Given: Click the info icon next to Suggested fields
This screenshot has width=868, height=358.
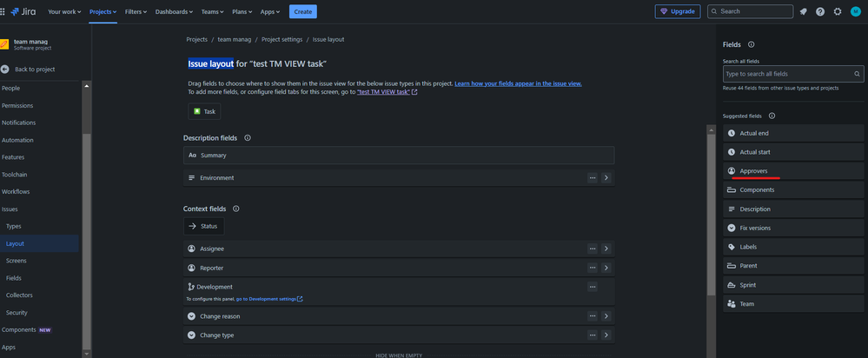Looking at the screenshot, I should [x=772, y=116].
